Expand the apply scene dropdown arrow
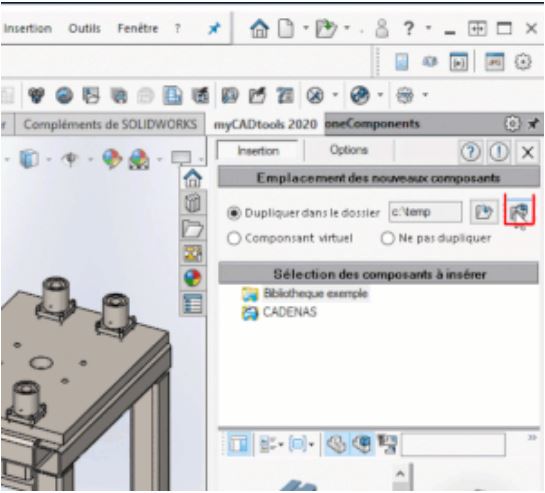Image resolution: width=545 pixels, height=493 pixels. point(159,160)
